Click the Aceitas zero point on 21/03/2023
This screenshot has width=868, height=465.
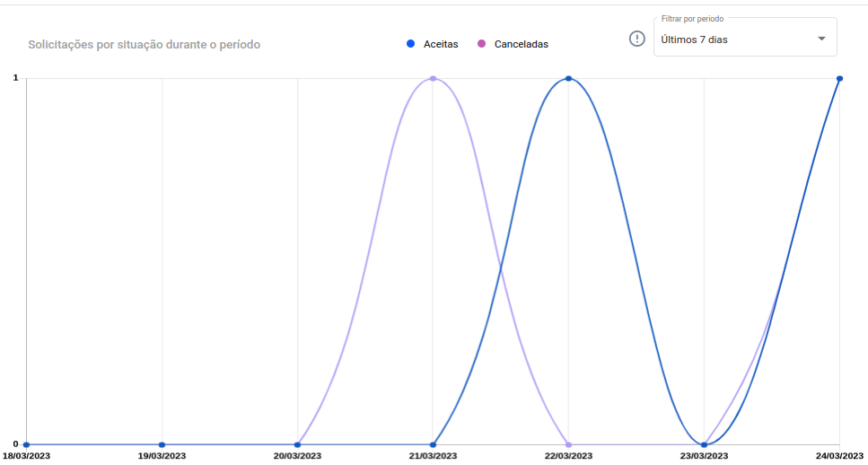433,444
